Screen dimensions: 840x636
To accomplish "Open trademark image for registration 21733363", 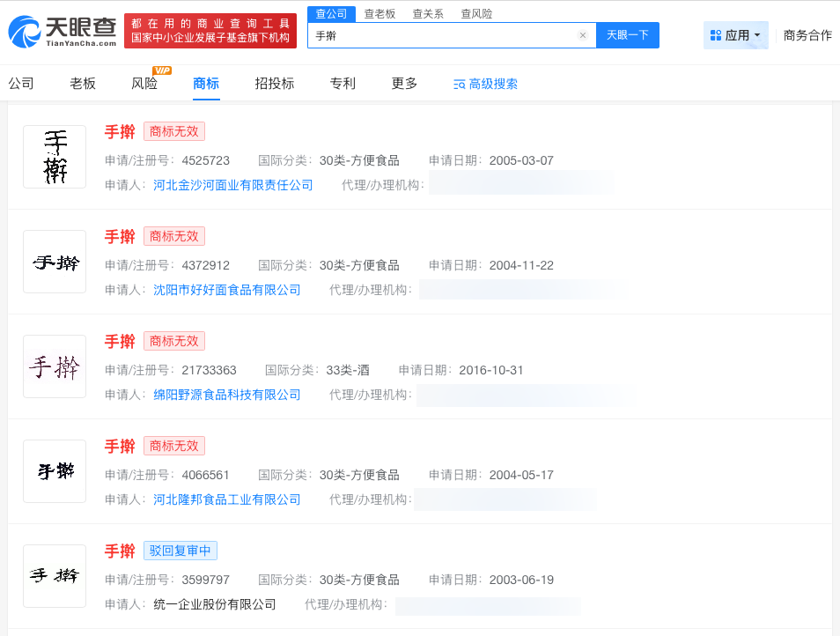I will 55,366.
